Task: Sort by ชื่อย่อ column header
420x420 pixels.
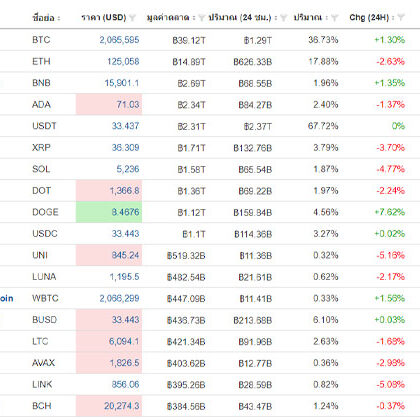Action: (x=44, y=18)
